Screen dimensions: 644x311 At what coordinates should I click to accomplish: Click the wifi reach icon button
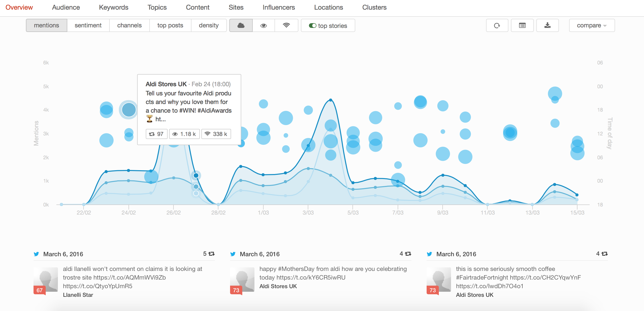[x=286, y=25]
